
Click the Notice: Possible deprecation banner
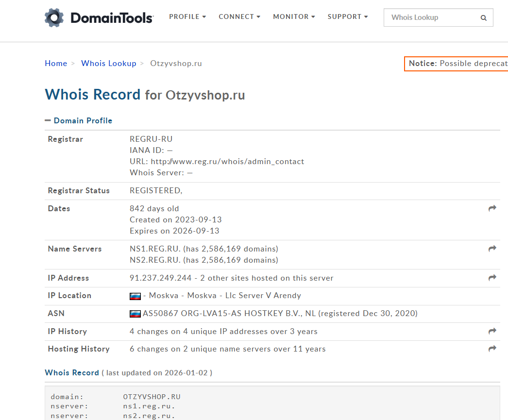point(456,64)
